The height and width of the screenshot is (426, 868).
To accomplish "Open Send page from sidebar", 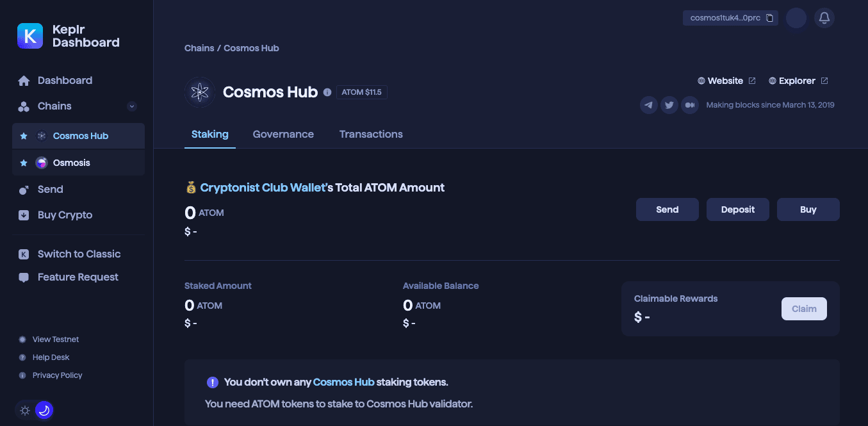I will (x=50, y=190).
